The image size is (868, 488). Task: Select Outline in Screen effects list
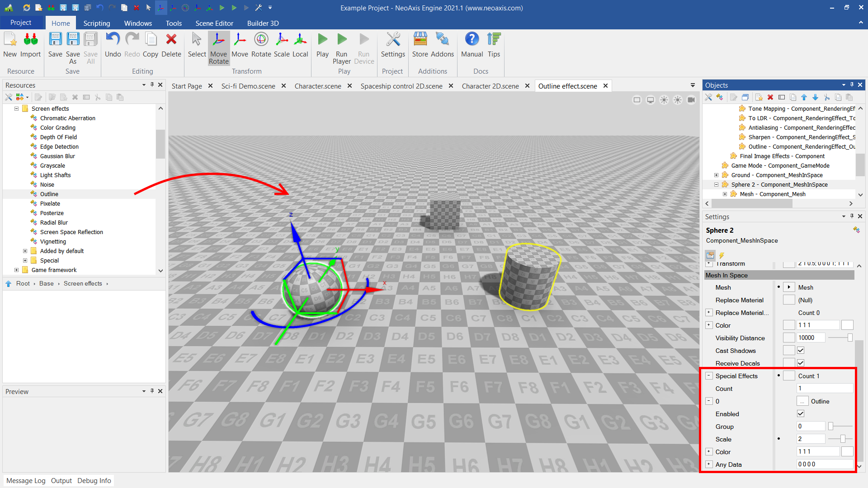coord(49,194)
